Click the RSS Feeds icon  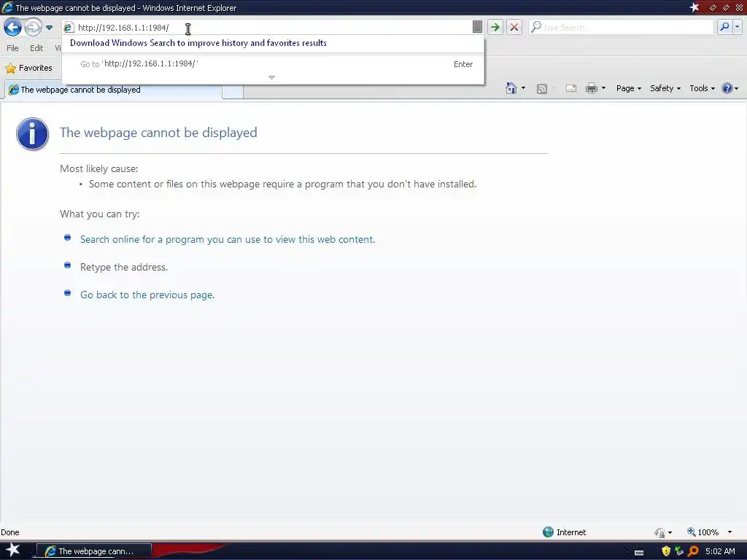[542, 88]
